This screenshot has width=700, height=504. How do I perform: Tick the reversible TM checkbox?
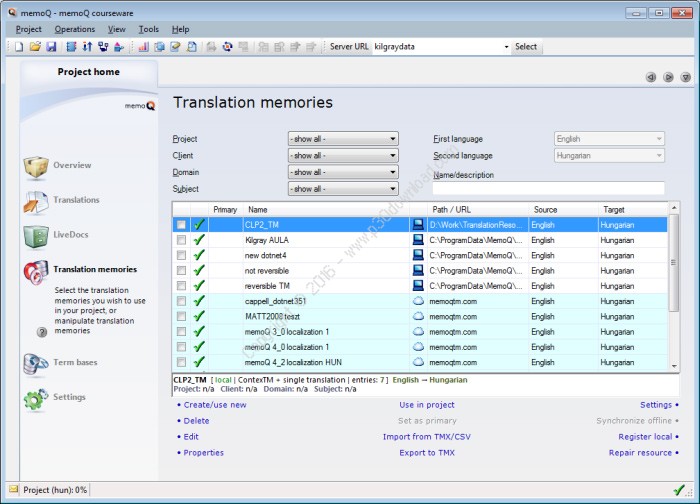click(x=181, y=286)
